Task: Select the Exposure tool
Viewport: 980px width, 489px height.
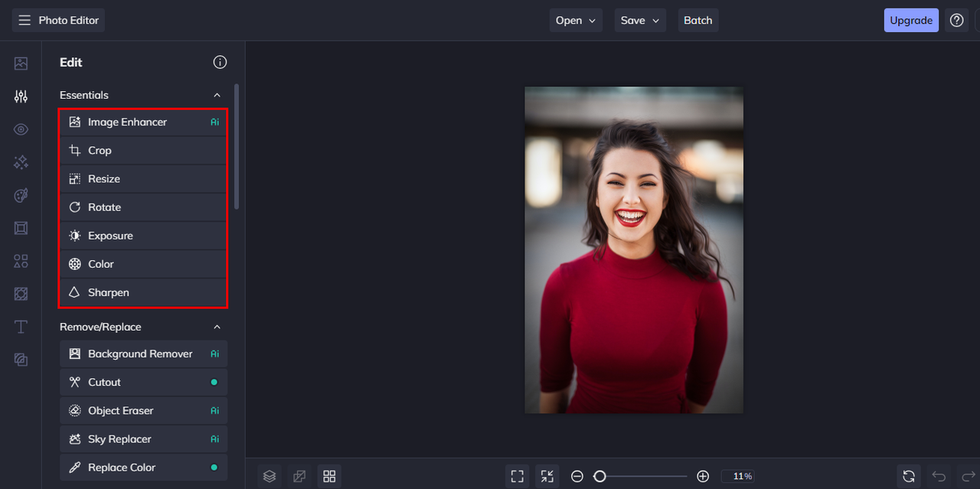Action: pyautogui.click(x=143, y=236)
